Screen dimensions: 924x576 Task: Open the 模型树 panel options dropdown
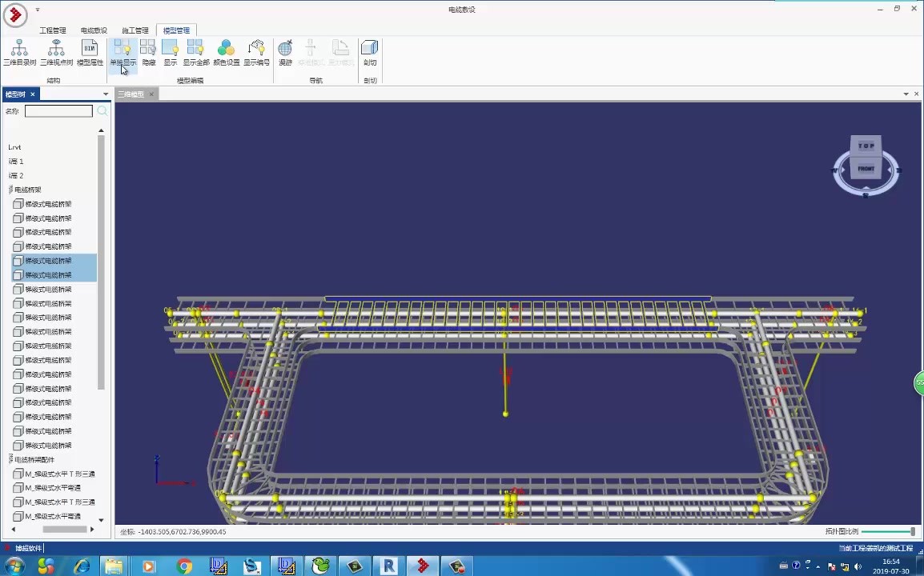tap(106, 94)
